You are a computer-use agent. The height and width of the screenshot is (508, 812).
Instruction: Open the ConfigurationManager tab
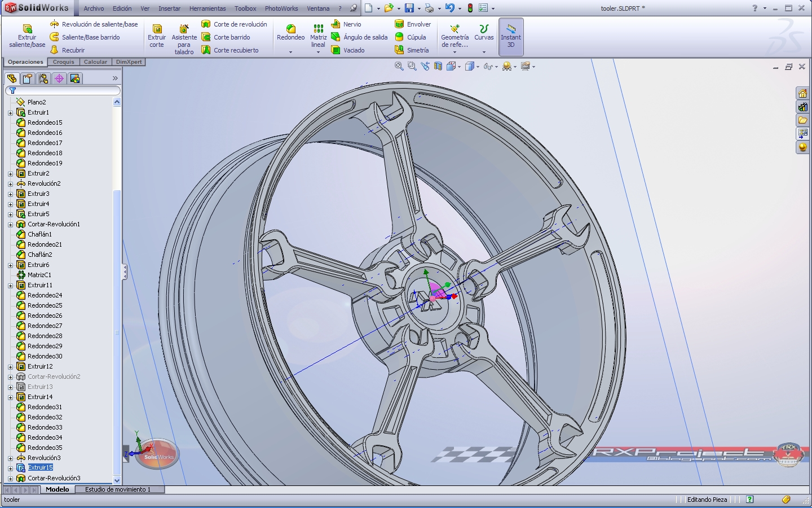click(43, 78)
